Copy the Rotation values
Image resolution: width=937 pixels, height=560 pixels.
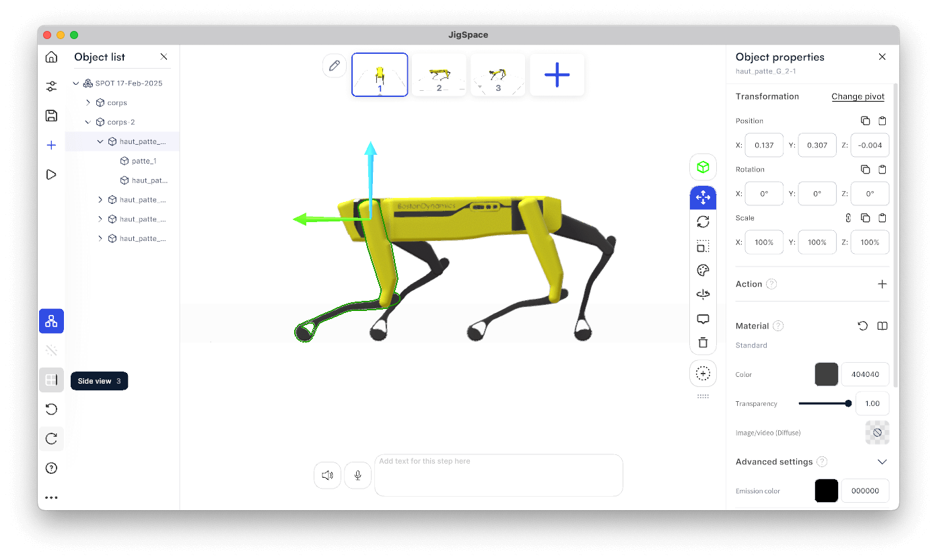pos(865,170)
